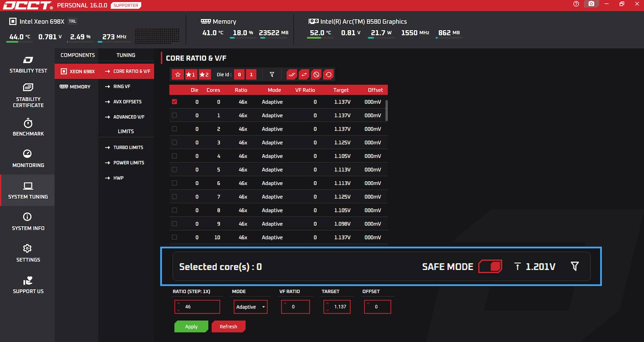Click the circular reset arrow icon
This screenshot has width=644, height=342.
[x=328, y=75]
